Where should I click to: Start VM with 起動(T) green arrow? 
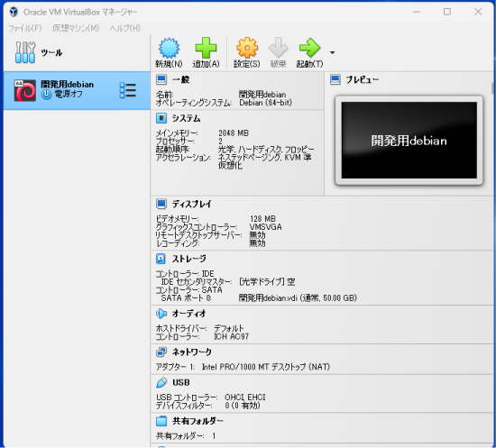click(x=309, y=48)
